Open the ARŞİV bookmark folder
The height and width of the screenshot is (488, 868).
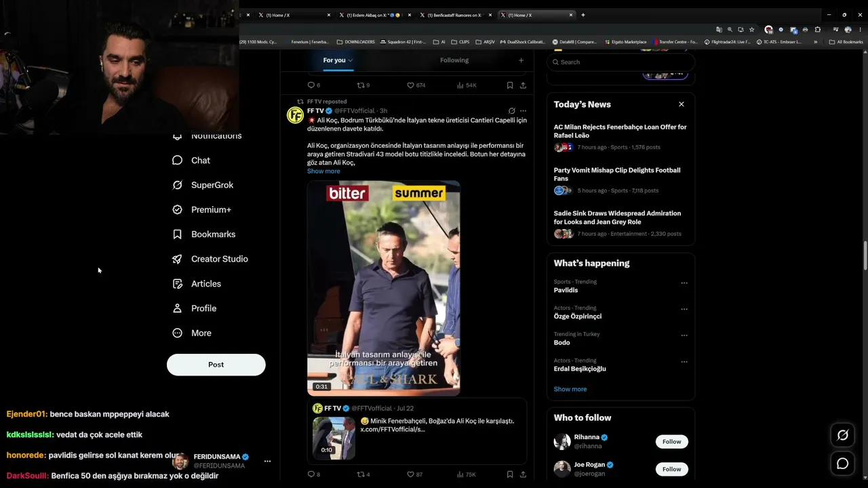point(486,42)
